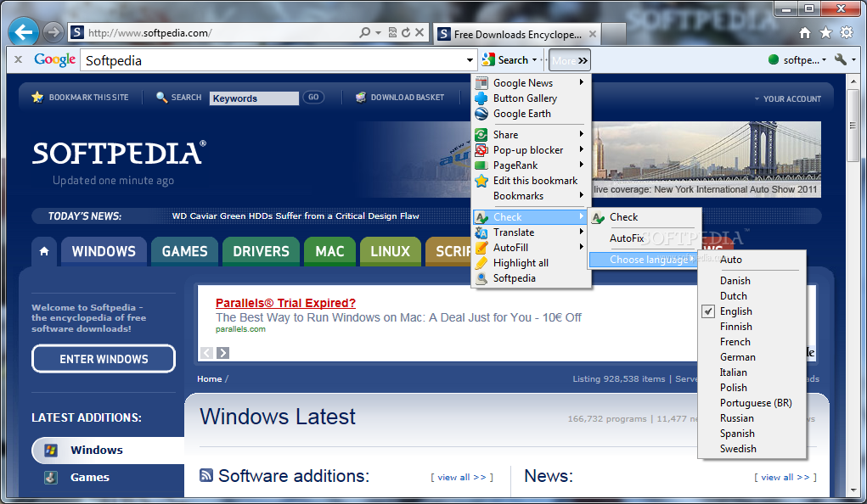Open Button Gallery puzzle-piece entry
Screen dimensions: 867x504
click(x=531, y=98)
